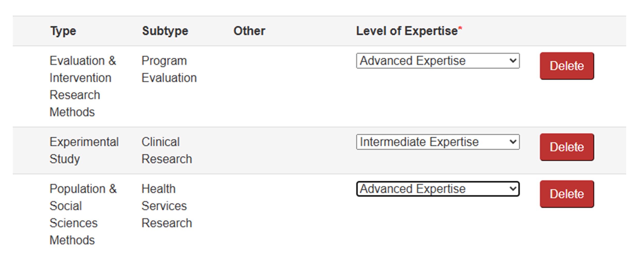Select Population & Social Sciences Methods cell
Viewport: 644px width, 257px height.
coord(82,214)
